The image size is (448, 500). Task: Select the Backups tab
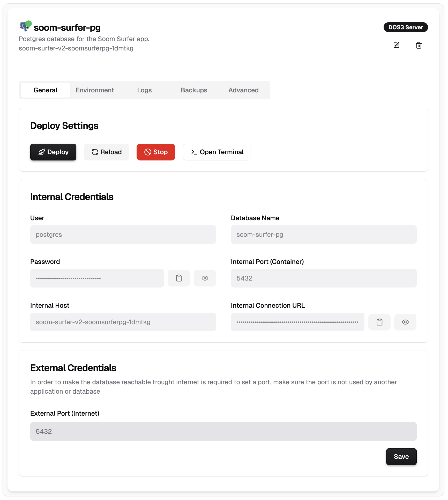(x=194, y=90)
